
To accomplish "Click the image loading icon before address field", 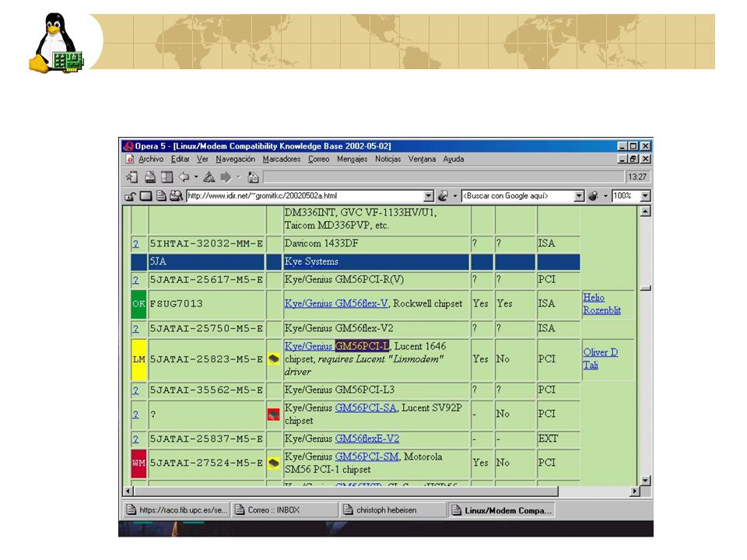I will pyautogui.click(x=177, y=196).
